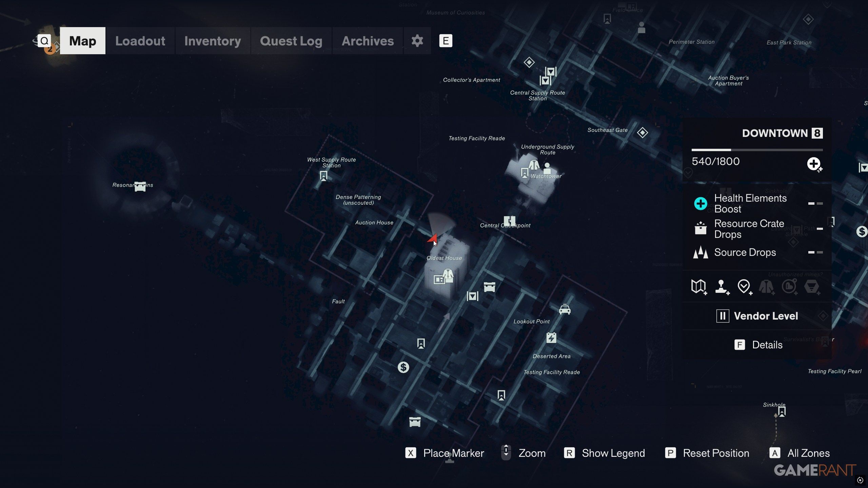Click Show Legend option
Viewport: 868px width, 488px height.
604,453
